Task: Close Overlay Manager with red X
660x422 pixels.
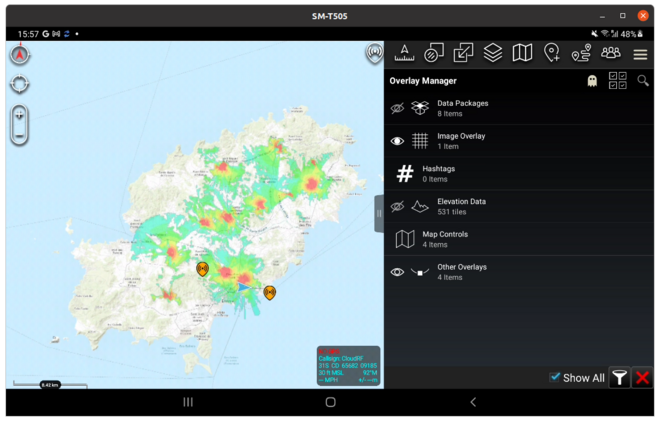Action: 643,378
